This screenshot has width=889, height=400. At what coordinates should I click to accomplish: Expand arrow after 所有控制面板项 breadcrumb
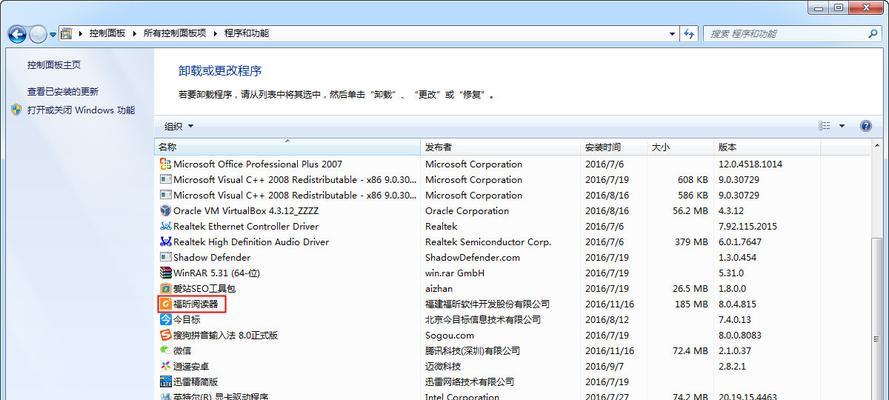pos(215,33)
